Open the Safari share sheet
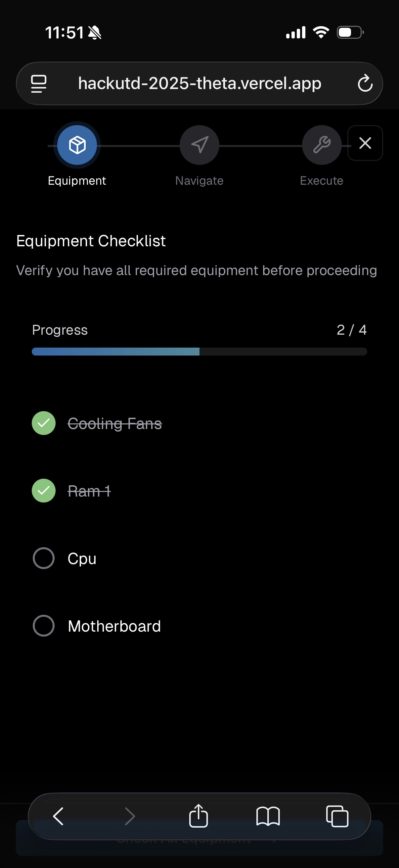Screen dimensions: 399x868 [x=198, y=815]
